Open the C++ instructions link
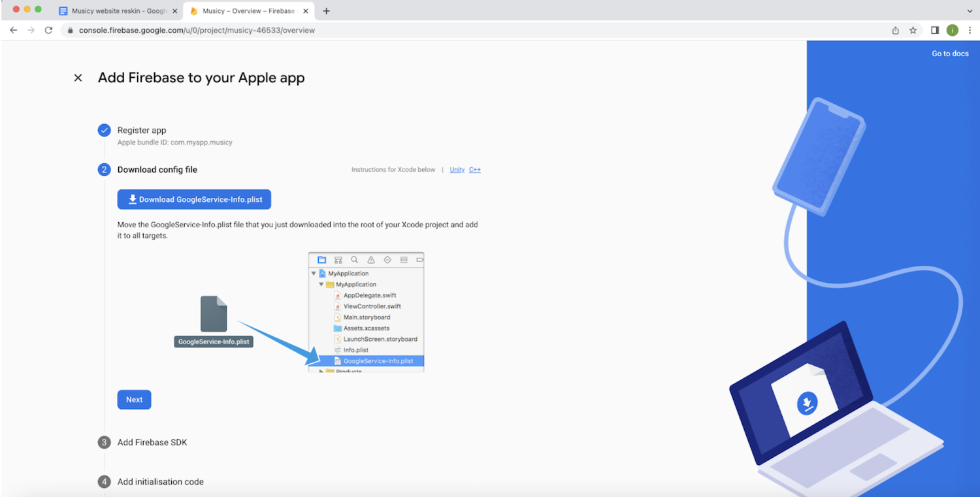This screenshot has width=980, height=497. point(475,170)
